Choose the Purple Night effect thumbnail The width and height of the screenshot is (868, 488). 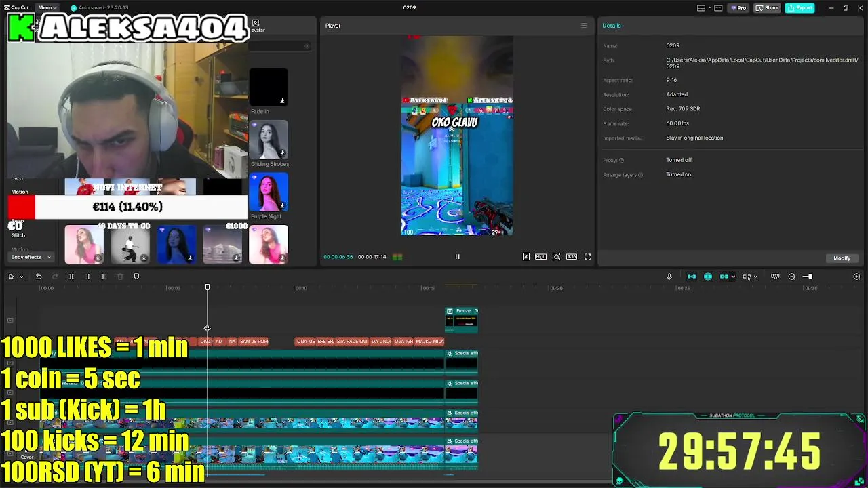point(269,192)
